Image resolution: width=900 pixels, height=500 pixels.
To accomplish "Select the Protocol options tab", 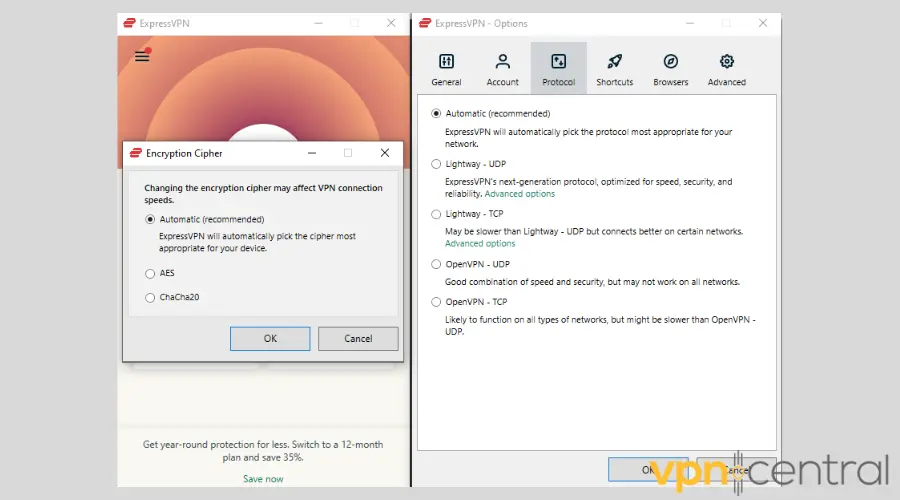I will pos(558,69).
